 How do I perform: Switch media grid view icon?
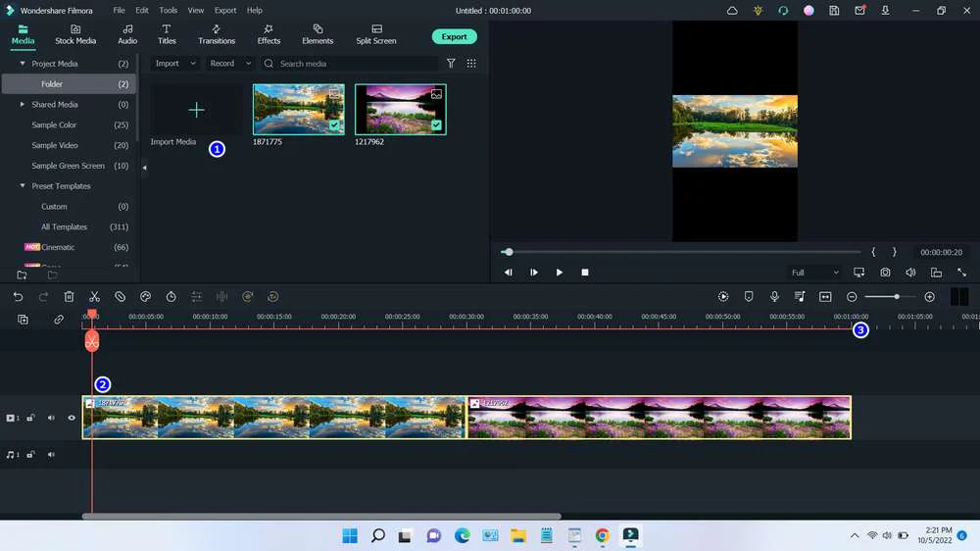(471, 63)
